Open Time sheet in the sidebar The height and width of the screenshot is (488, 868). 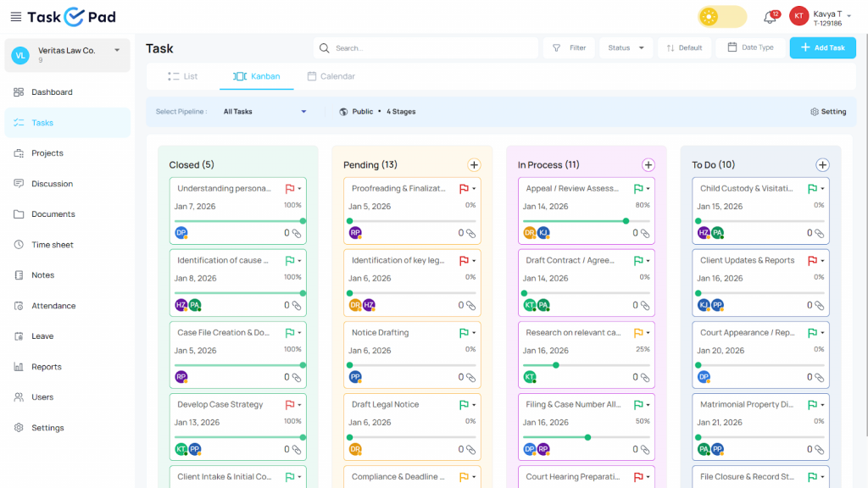[x=53, y=245]
